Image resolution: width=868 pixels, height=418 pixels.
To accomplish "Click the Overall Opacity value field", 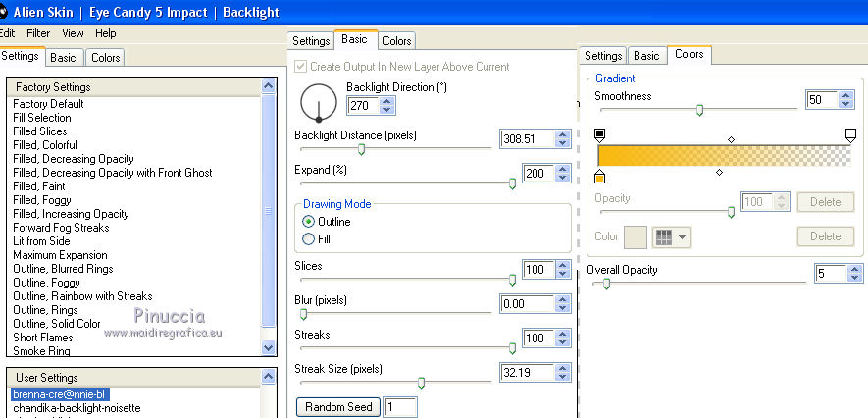I will click(831, 274).
